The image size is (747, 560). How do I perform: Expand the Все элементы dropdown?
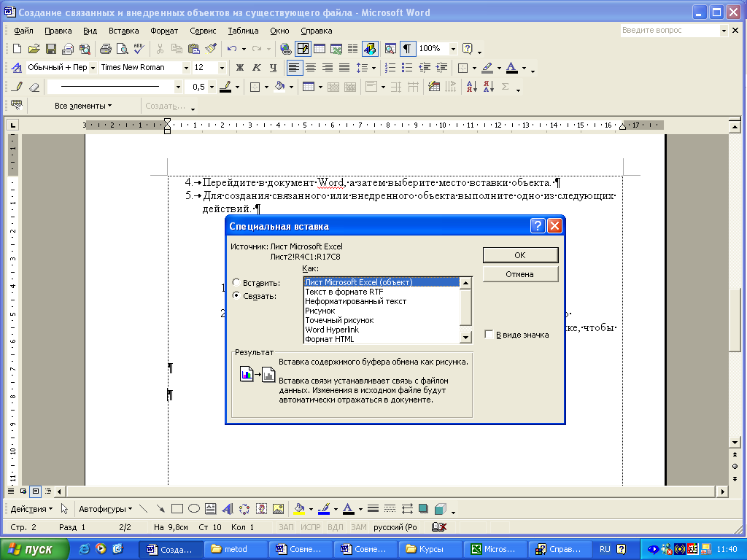pyautogui.click(x=83, y=106)
